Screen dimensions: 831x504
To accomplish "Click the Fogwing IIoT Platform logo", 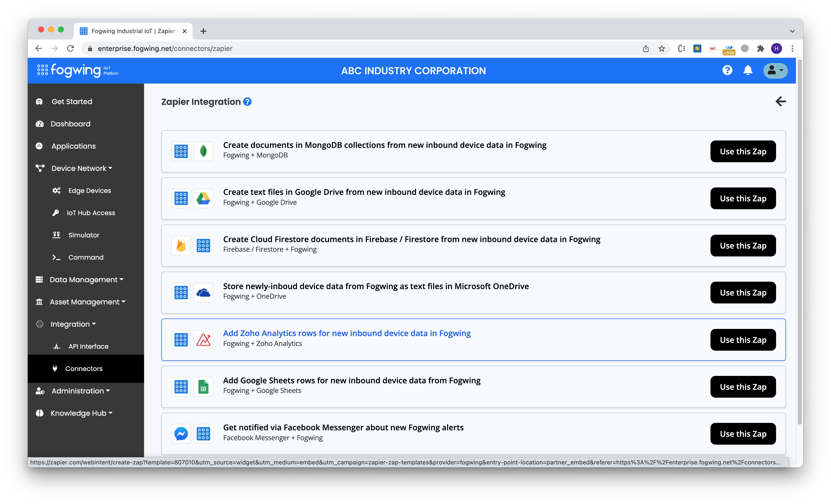I will pos(77,70).
